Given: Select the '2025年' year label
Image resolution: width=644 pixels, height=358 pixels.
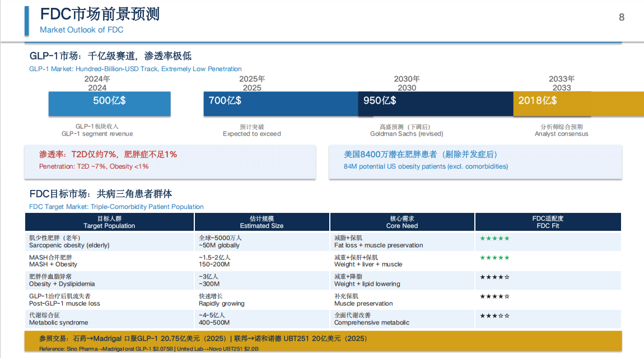Looking at the screenshot, I should (252, 79).
